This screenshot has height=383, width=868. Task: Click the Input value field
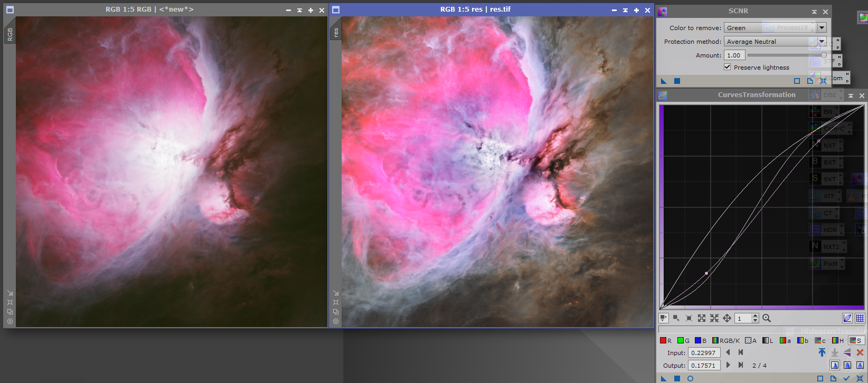704,353
